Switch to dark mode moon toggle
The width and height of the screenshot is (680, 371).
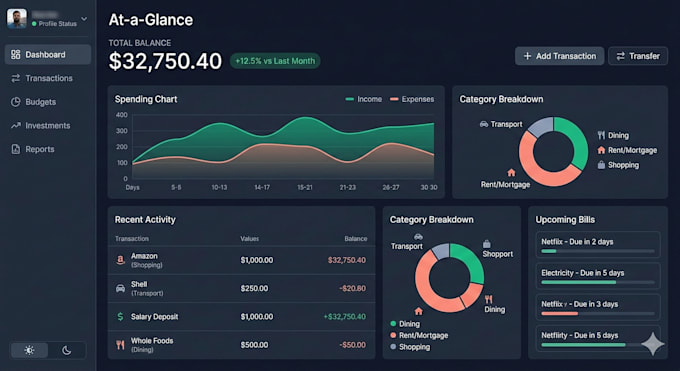(66, 350)
